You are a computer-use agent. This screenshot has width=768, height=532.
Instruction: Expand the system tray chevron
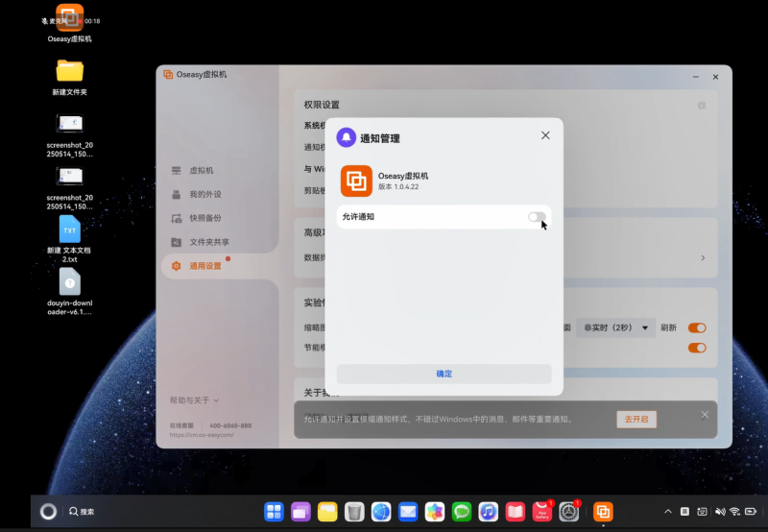point(668,512)
